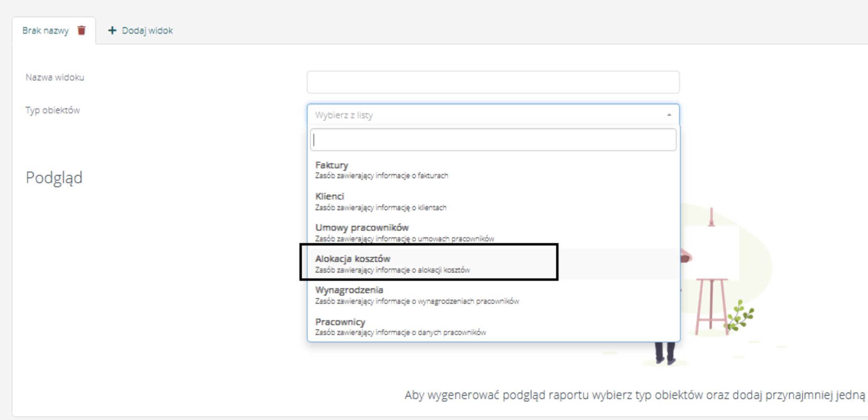Viewport: 868px width, 420px height.
Task: Click the Nazwa widoku label
Action: click(x=55, y=77)
